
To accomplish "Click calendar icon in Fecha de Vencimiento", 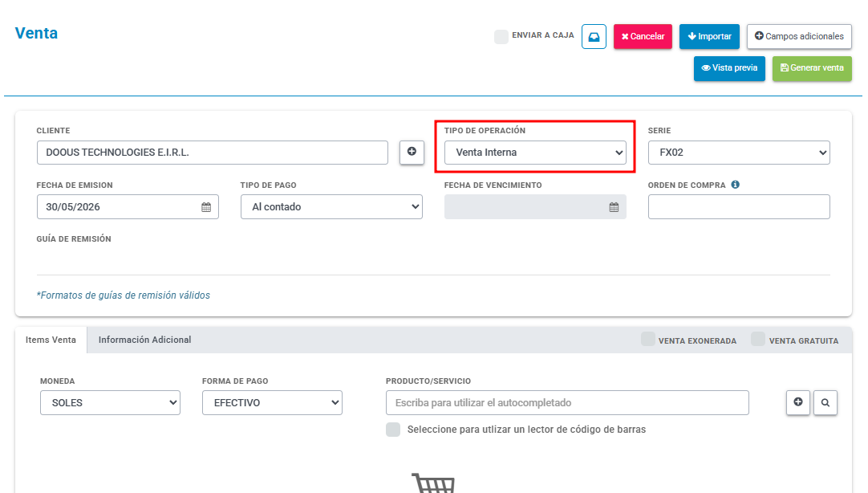I will (x=614, y=207).
